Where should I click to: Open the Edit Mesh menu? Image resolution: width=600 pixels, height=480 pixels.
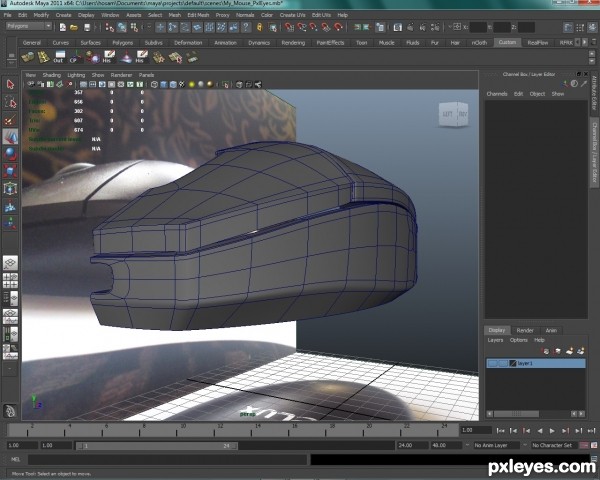click(198, 15)
